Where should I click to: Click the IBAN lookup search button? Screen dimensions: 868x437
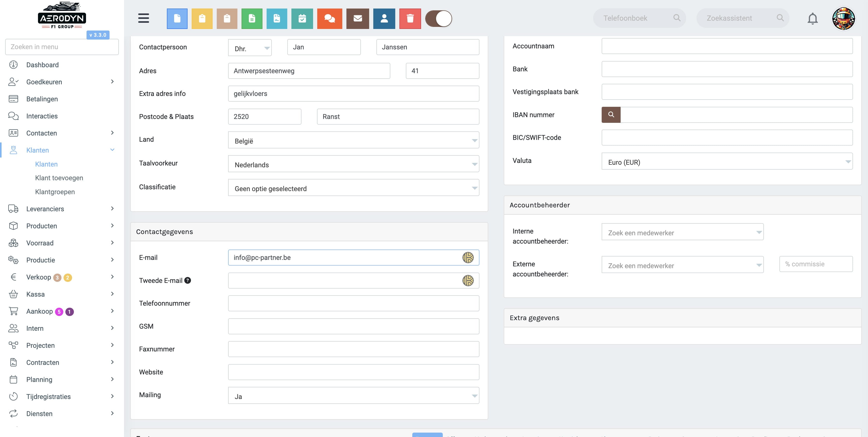(x=611, y=115)
